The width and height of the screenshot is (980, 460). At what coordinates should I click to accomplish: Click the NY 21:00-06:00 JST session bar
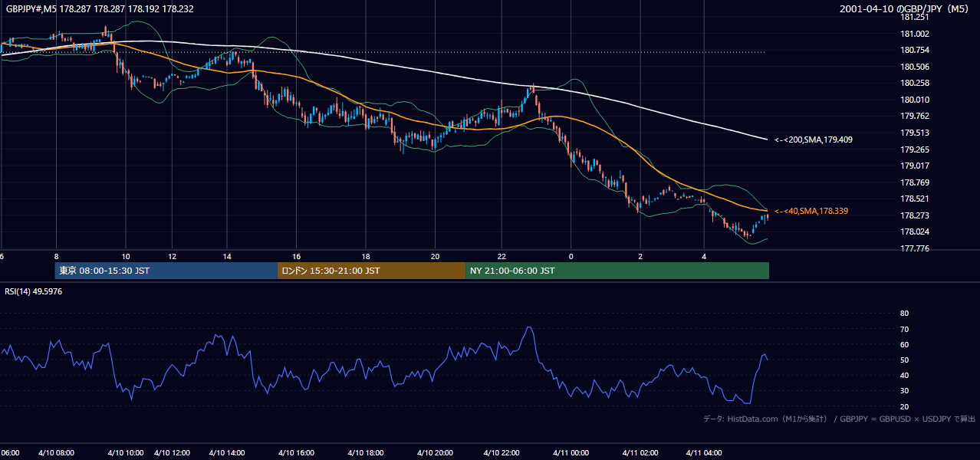(x=617, y=271)
